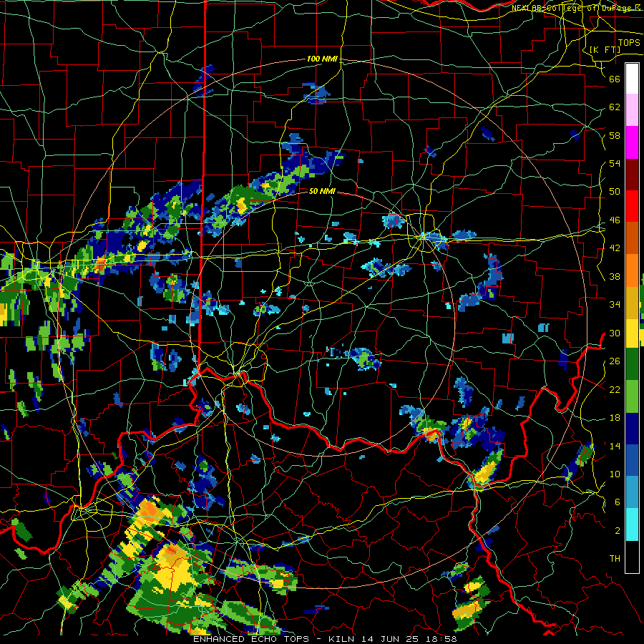Click the "TOPS" legend heading
This screenshot has height=644, width=644.
[x=629, y=42]
